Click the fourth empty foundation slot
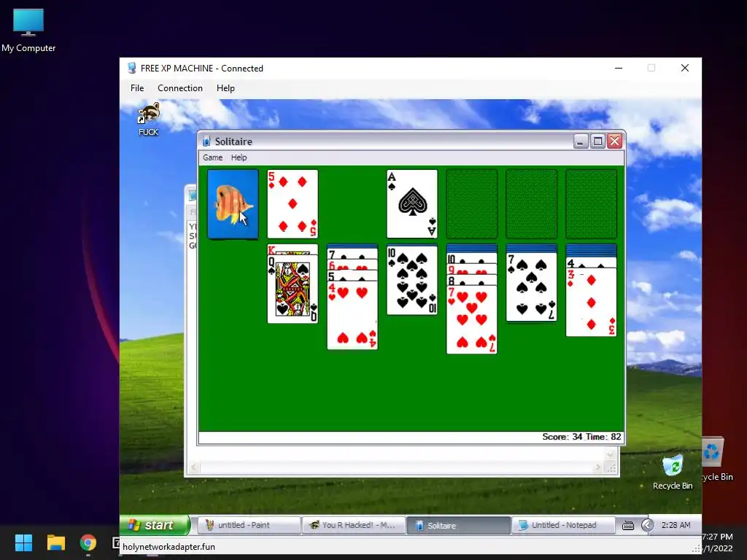 click(591, 204)
